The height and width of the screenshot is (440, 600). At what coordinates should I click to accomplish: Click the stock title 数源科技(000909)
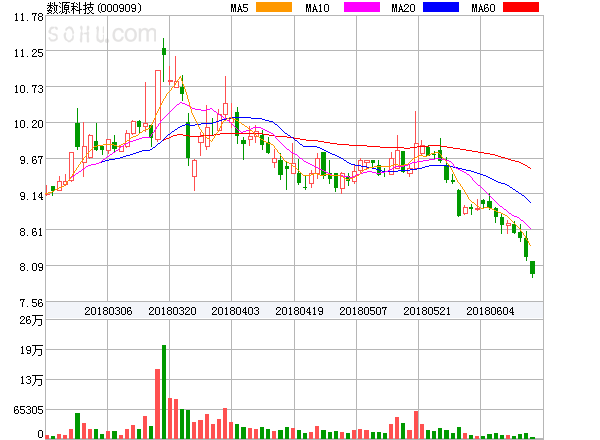pyautogui.click(x=94, y=8)
